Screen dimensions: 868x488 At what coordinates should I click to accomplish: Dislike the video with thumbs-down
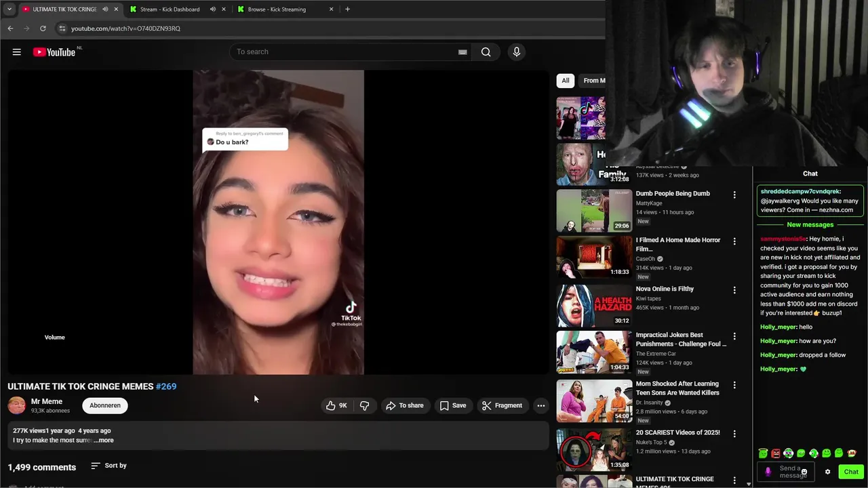(x=365, y=405)
